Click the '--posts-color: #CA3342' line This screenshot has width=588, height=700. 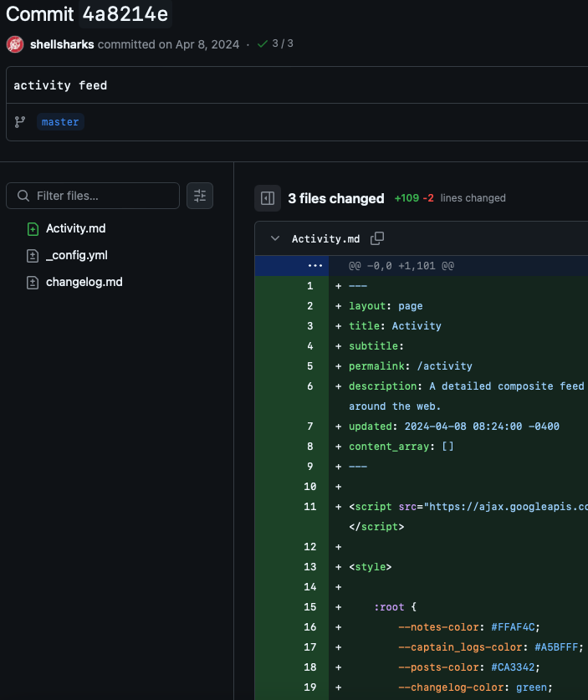pos(468,667)
